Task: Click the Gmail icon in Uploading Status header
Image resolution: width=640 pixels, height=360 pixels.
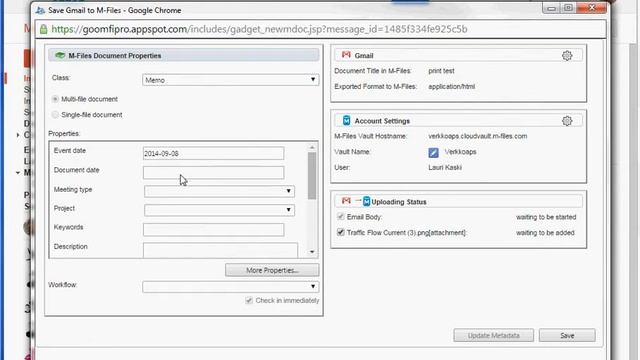Action: (346, 201)
